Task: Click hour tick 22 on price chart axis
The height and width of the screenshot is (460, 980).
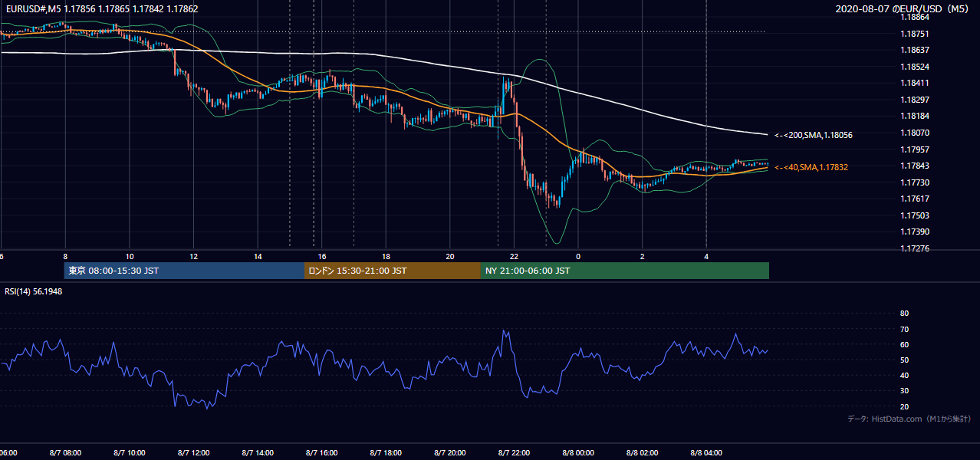Action: pos(515,257)
